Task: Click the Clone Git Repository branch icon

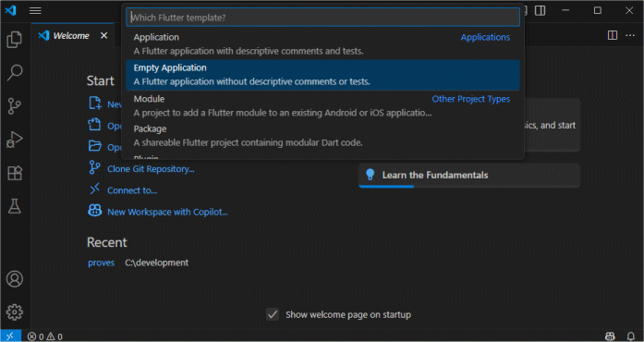Action: pos(94,167)
